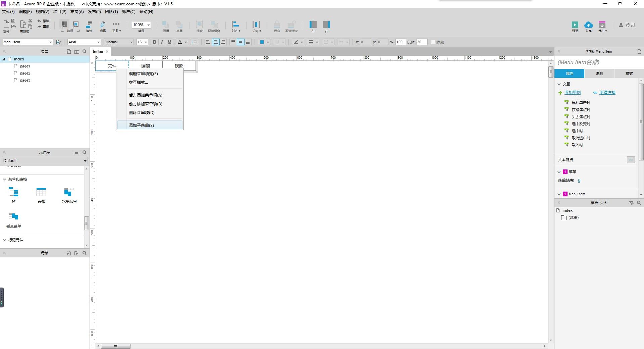Open the widget style Menu Item dropdown
Viewport: 644px width, 349px height.
pyautogui.click(x=28, y=42)
